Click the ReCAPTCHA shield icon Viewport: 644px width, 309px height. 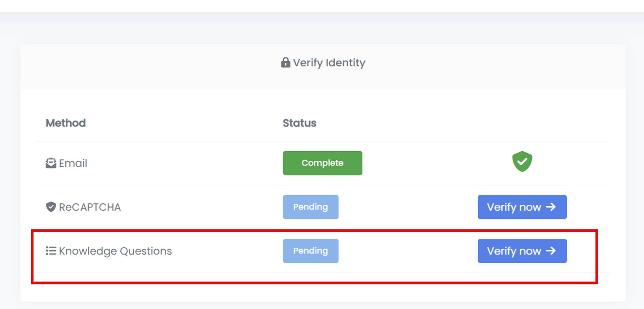(x=51, y=207)
